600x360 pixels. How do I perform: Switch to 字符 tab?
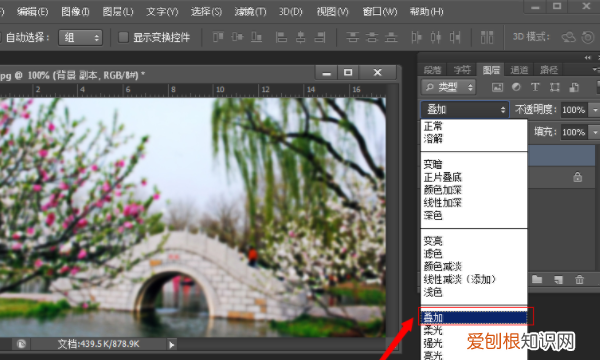(462, 70)
